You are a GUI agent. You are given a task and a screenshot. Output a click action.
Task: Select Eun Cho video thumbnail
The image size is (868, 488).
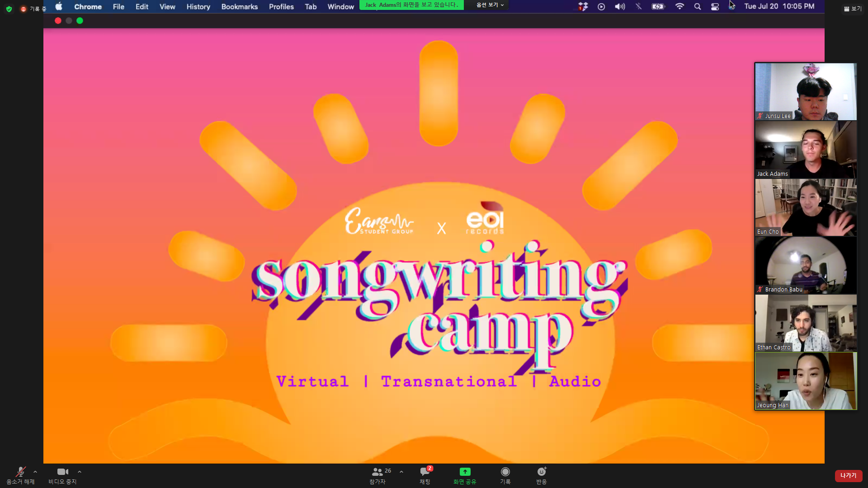tap(806, 207)
